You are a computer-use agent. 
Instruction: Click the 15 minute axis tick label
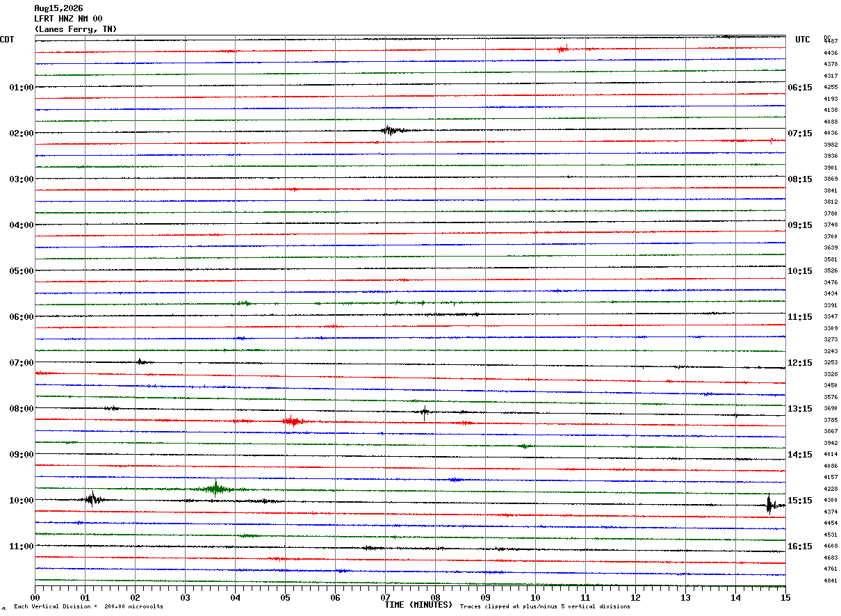785,597
